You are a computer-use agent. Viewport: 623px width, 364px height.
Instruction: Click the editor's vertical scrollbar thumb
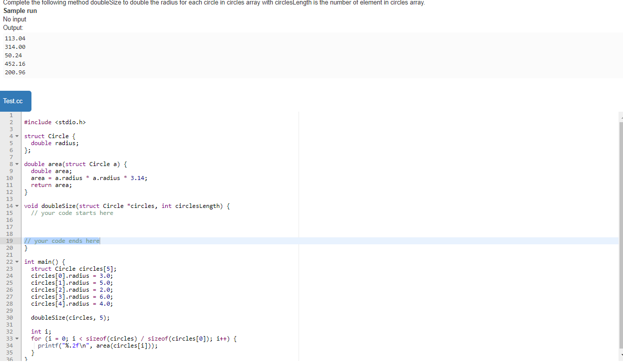[621, 234]
